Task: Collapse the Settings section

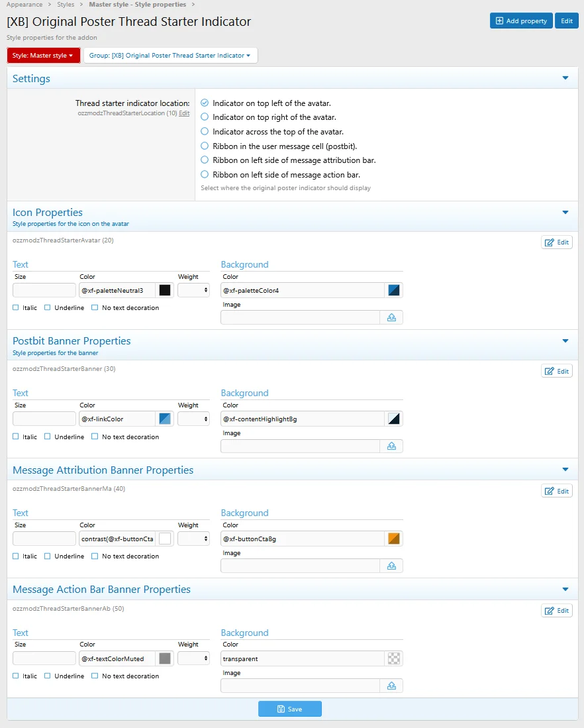Action: tap(565, 78)
